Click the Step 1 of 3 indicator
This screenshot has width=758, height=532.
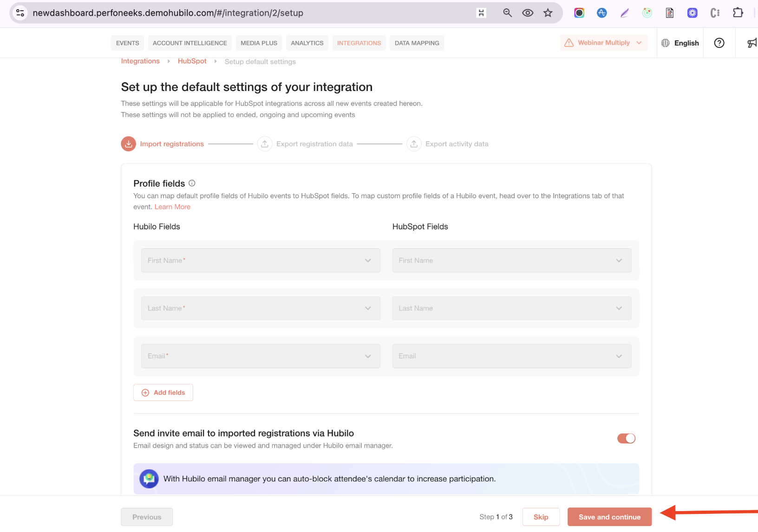coord(496,517)
